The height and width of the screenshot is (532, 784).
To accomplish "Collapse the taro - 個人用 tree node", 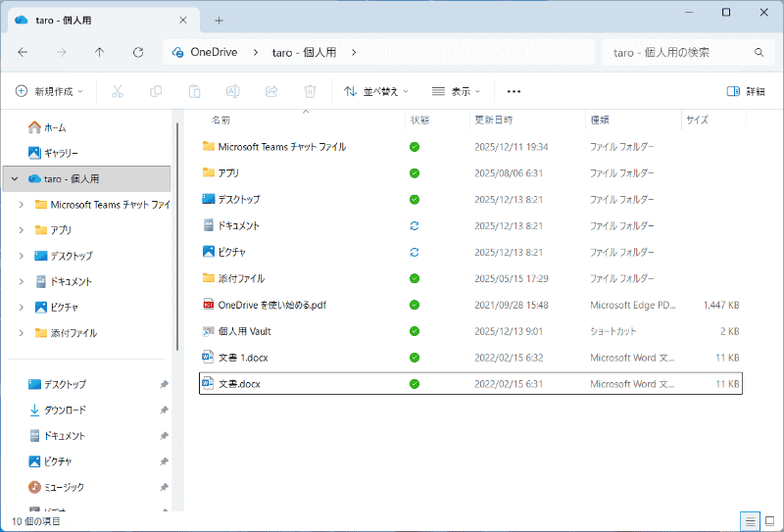I will point(15,178).
